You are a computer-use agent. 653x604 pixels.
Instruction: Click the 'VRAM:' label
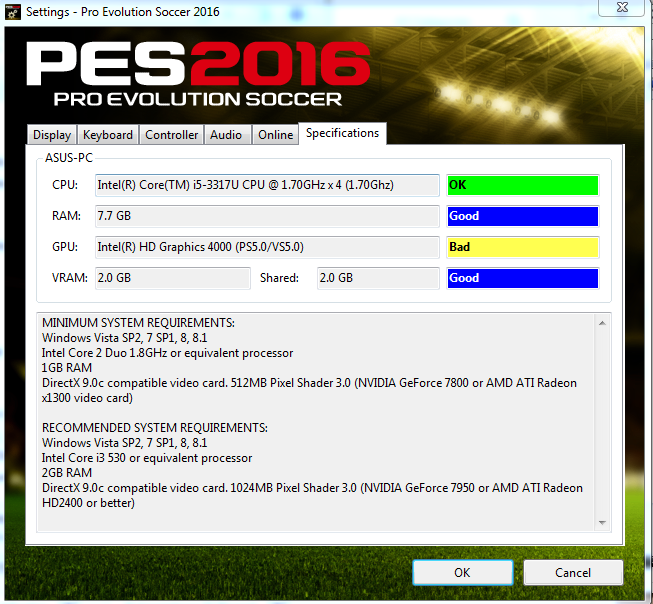(x=70, y=278)
